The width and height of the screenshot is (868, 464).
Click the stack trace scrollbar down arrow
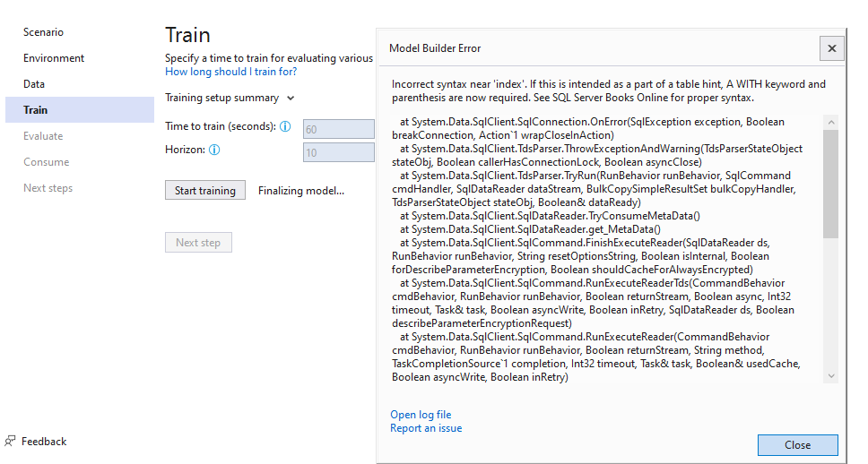pos(831,376)
